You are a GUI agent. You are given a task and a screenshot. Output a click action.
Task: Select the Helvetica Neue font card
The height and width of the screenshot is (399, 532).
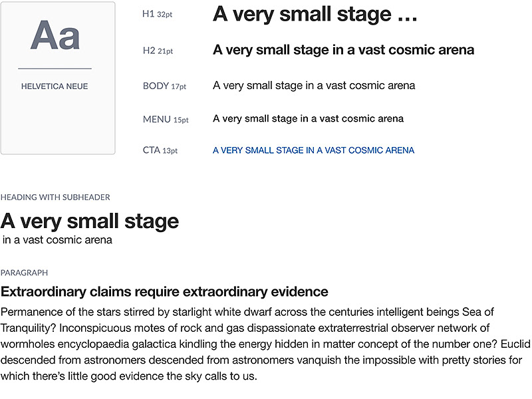tap(58, 78)
